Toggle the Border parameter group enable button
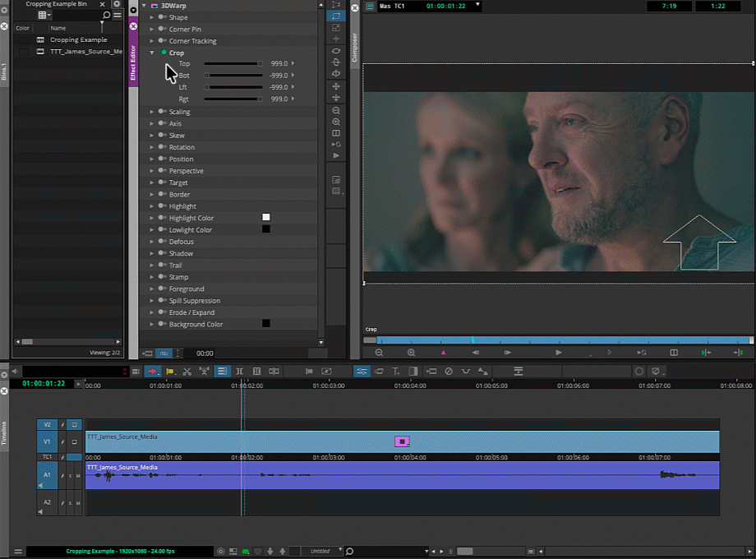Image resolution: width=756 pixels, height=559 pixels. pos(163,194)
